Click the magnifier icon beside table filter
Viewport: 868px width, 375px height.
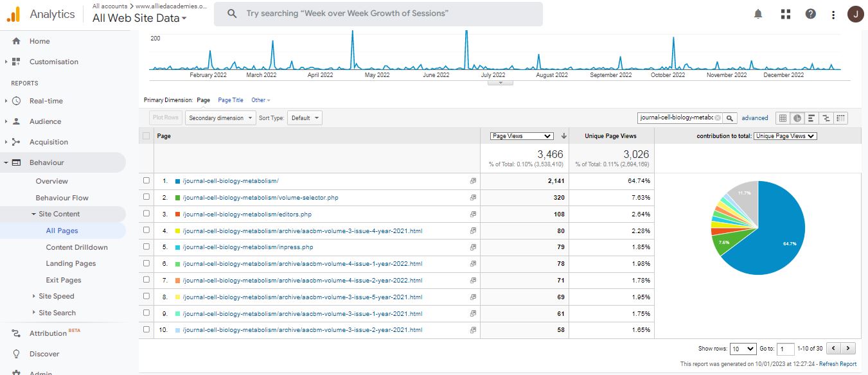[x=730, y=118]
